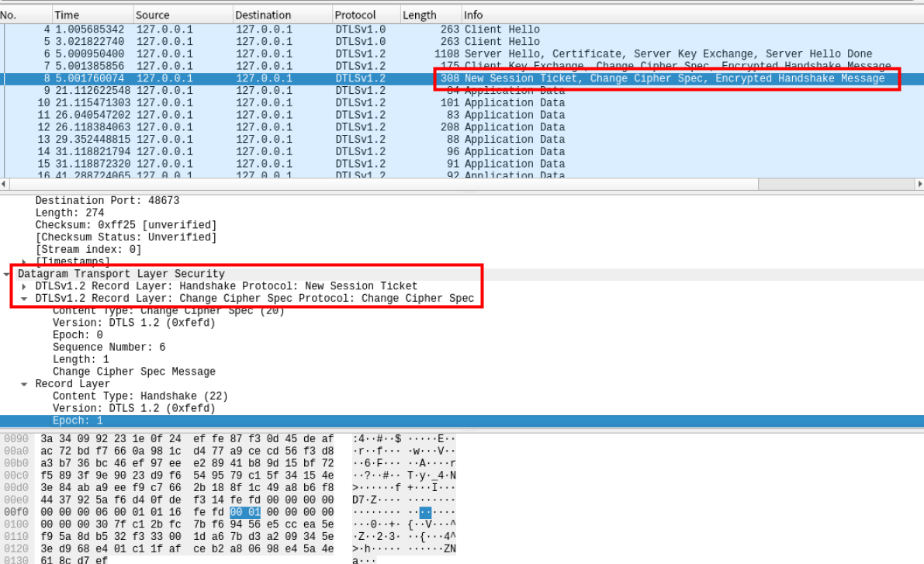The width and height of the screenshot is (924, 564).
Task: Select the Content Type: Handshake (22) line
Action: 140,396
